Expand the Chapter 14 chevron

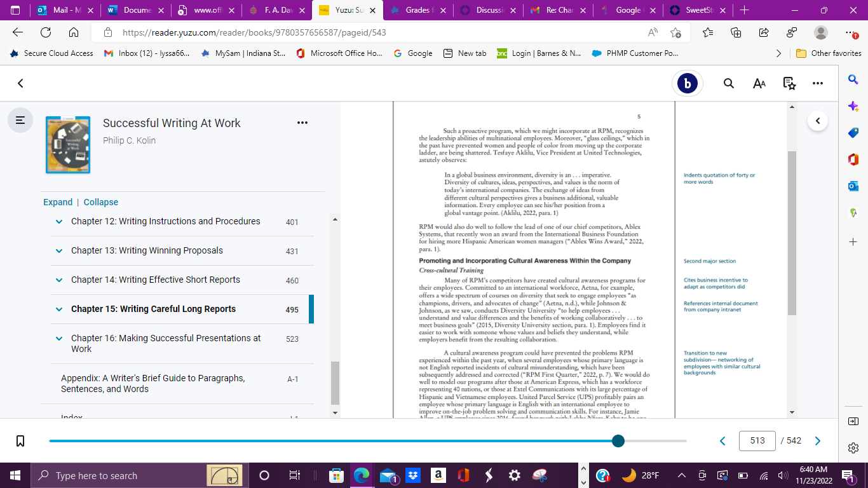59,280
